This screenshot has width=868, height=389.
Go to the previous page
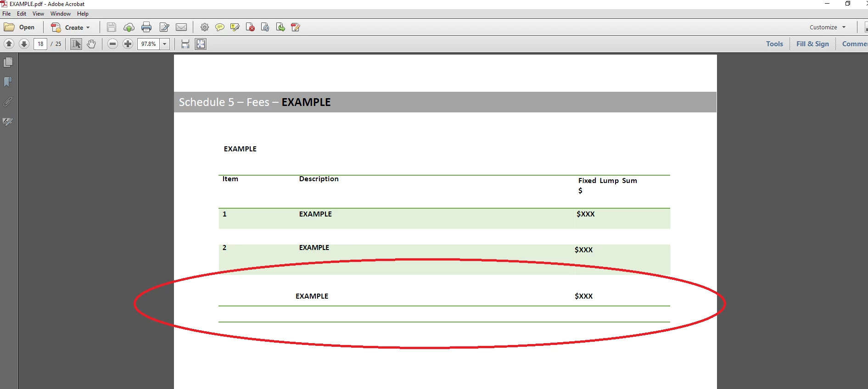coord(9,44)
